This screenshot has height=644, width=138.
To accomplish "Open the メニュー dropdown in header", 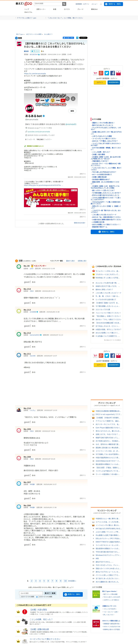I will tap(94, 4).
